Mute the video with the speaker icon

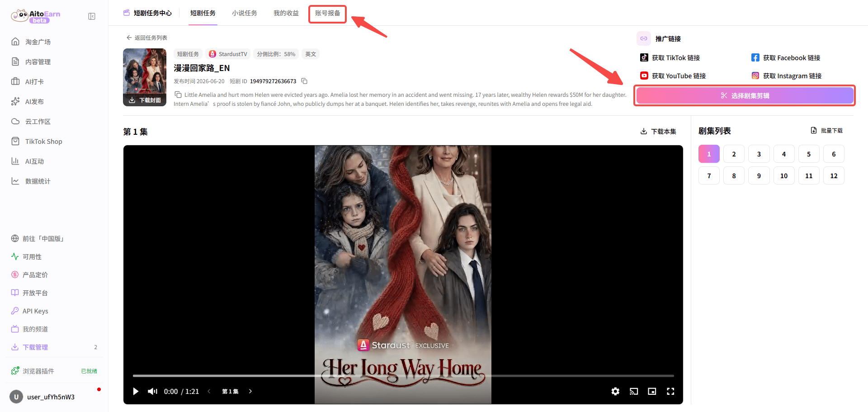153,391
